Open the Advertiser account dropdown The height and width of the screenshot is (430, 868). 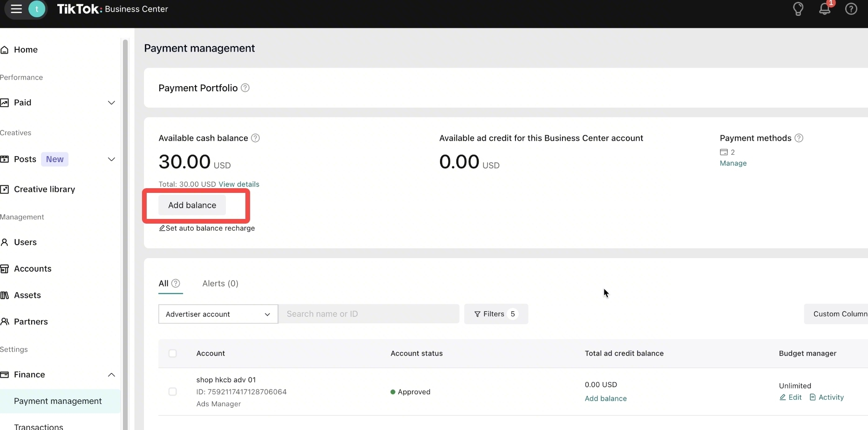218,314
